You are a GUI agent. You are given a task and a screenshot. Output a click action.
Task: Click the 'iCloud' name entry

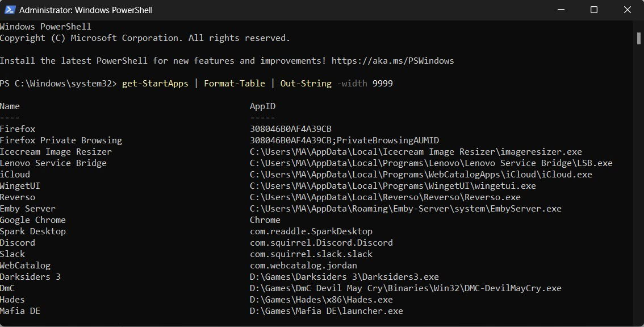[15, 175]
